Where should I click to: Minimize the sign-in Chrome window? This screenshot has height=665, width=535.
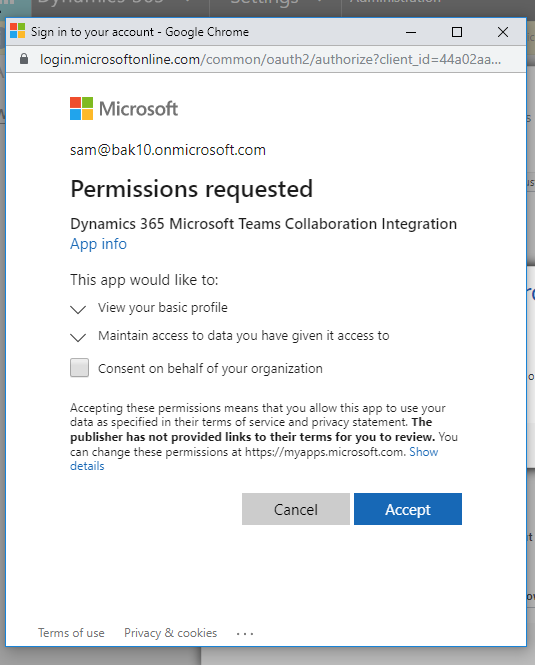coord(411,32)
